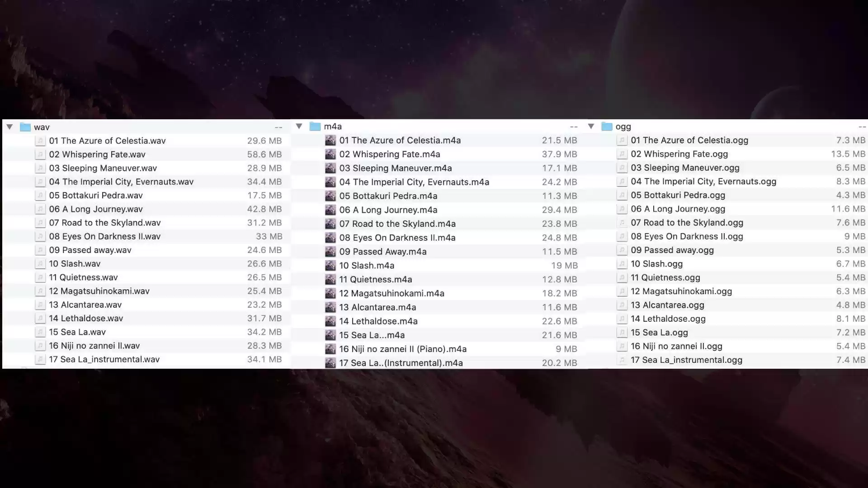
Task: Click file icon of 17 Sea La_instrumental.ogg
Action: pyautogui.click(x=622, y=360)
